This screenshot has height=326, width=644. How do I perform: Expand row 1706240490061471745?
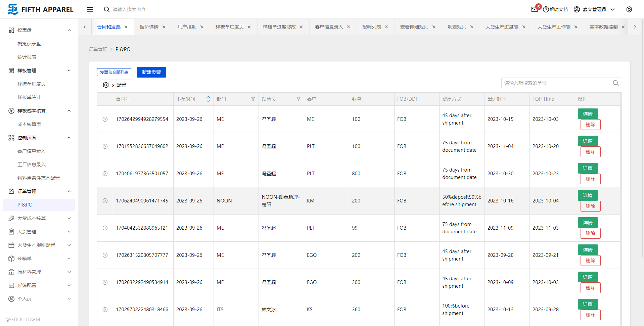[x=105, y=201]
